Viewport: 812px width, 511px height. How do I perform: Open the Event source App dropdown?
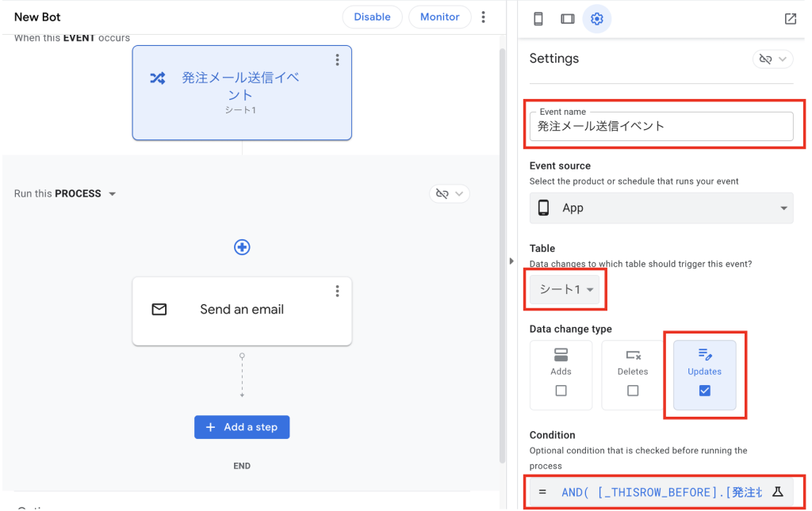661,208
